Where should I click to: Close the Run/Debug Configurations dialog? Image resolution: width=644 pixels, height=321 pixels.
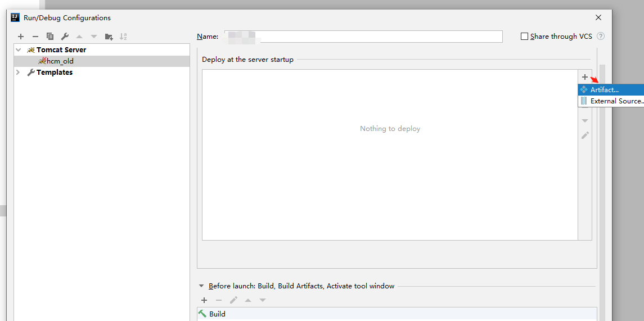coord(598,17)
